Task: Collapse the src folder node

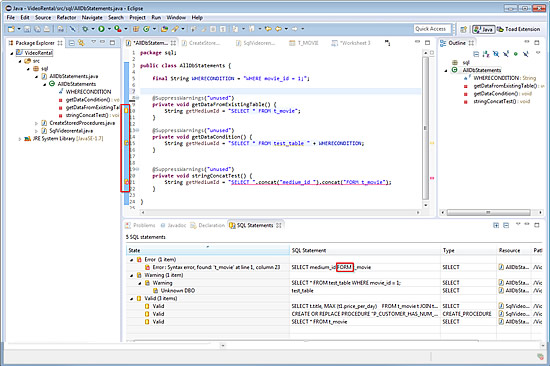Action: pyautogui.click(x=20, y=61)
